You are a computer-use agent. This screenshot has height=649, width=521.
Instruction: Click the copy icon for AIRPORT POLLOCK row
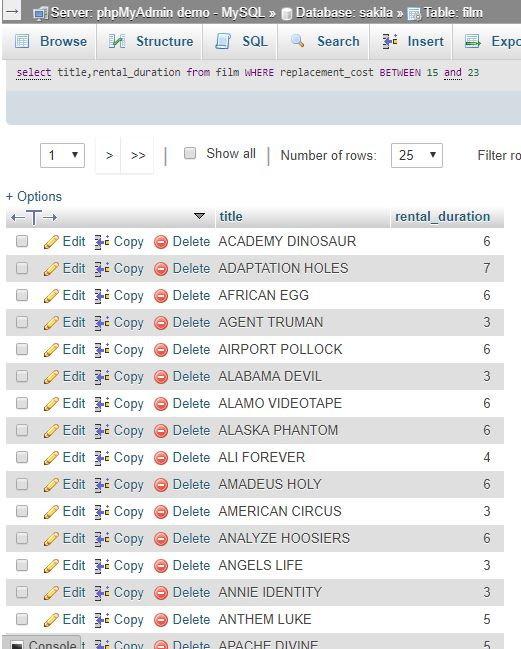click(x=102, y=350)
